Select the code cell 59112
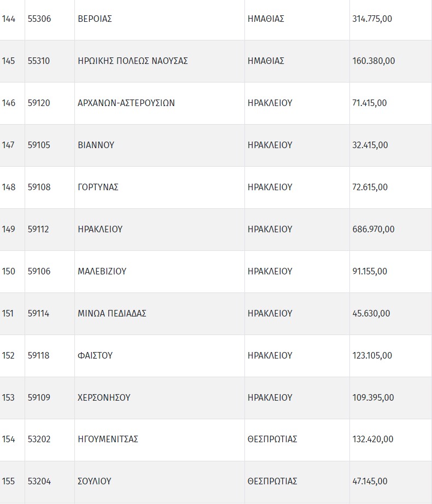This screenshot has width=432, height=504. coord(38,230)
